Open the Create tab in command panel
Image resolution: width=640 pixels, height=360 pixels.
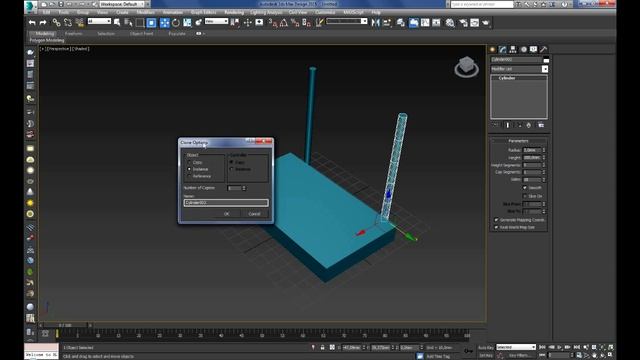click(492, 49)
